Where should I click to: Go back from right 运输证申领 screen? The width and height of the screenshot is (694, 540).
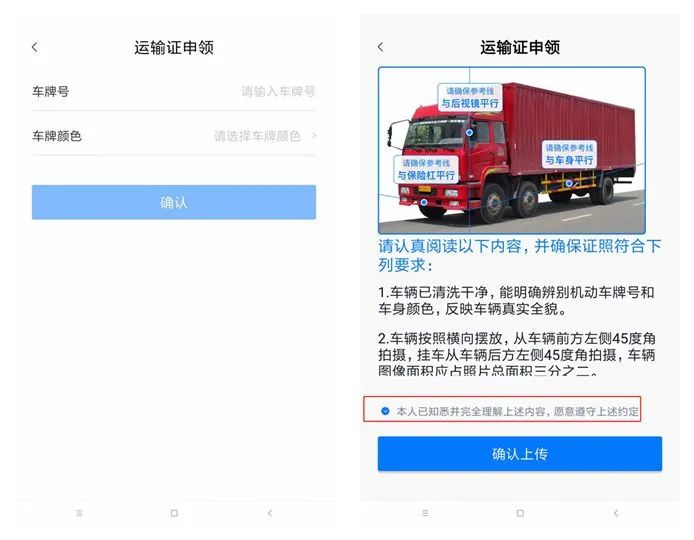(381, 47)
